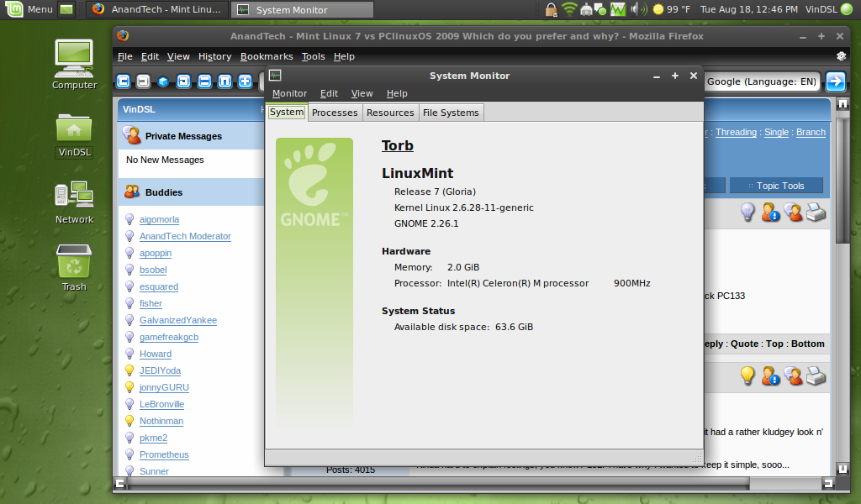Click the user alert icon in the second post
Viewport: 861px width, 504px height.
tap(770, 376)
